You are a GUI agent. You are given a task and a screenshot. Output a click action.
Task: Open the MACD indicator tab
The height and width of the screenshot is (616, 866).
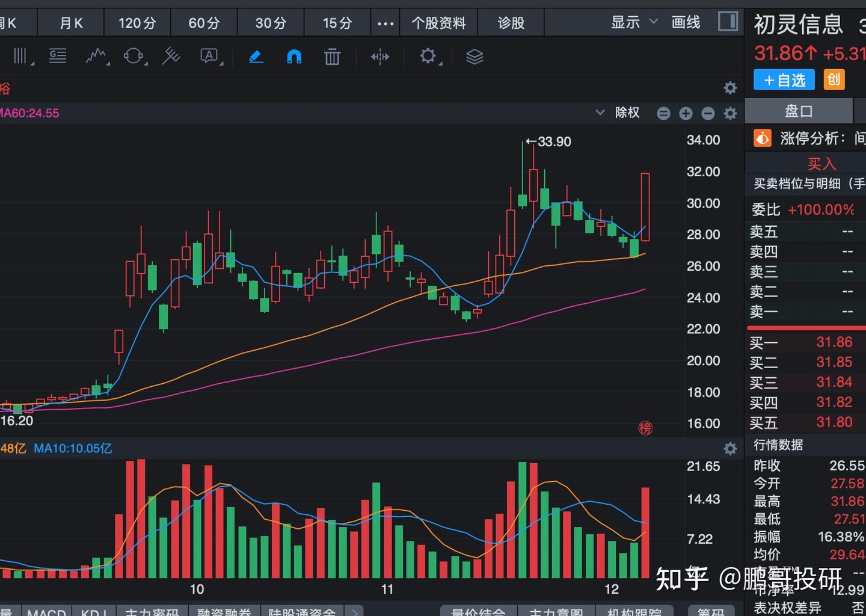(46, 611)
